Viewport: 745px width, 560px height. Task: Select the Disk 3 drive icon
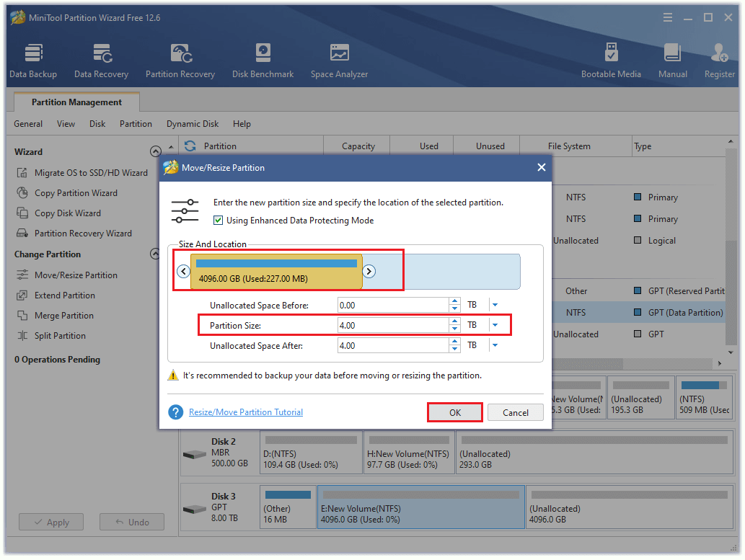[194, 509]
